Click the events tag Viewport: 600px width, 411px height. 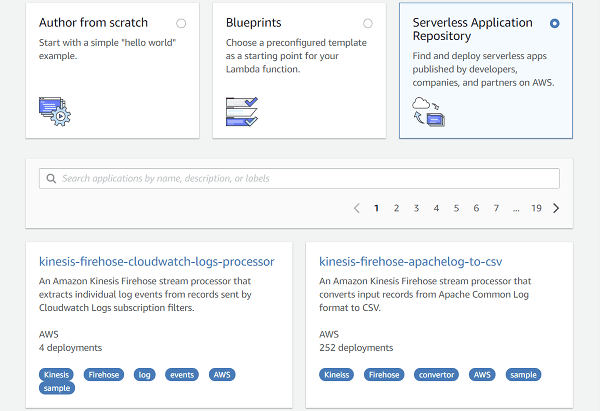pyautogui.click(x=182, y=375)
